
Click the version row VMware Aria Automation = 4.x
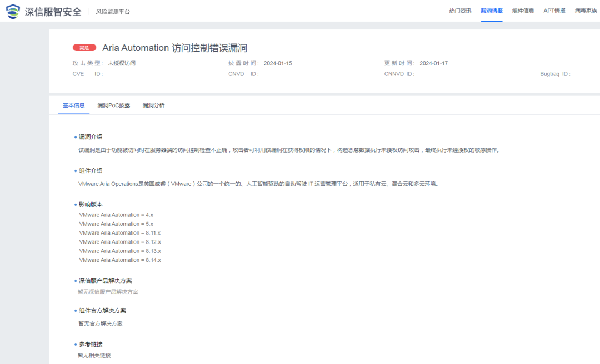point(116,215)
